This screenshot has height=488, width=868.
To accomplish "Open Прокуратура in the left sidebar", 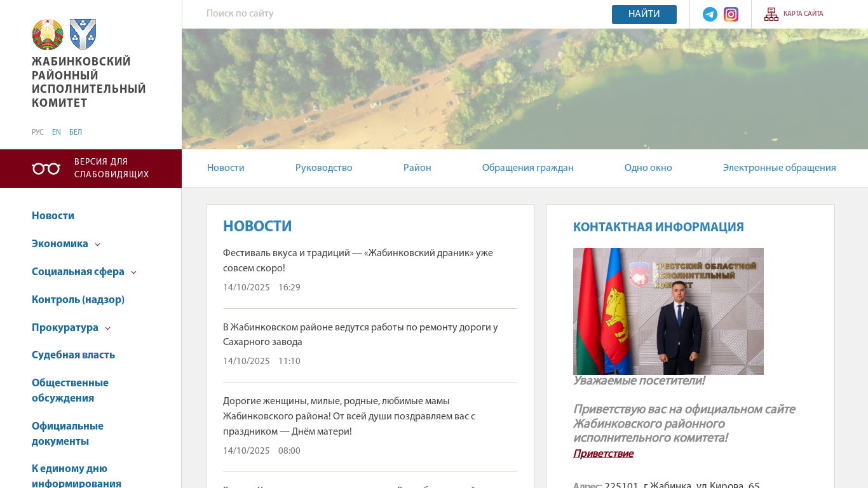I will [x=65, y=328].
